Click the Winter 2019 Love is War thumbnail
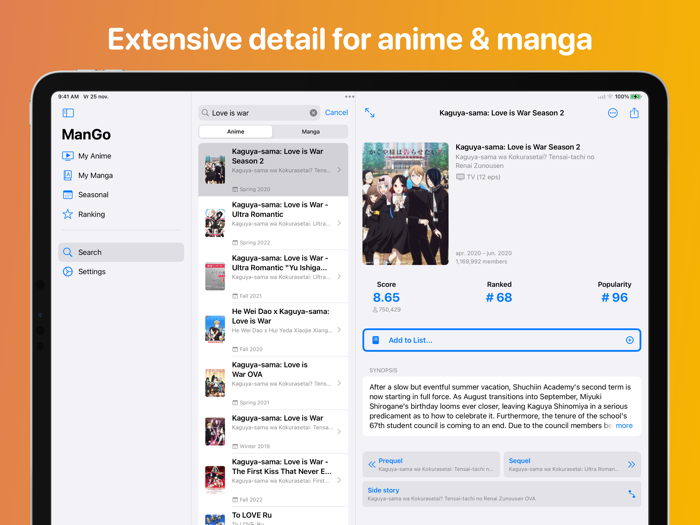Viewport: 700px width, 525px height. (215, 431)
